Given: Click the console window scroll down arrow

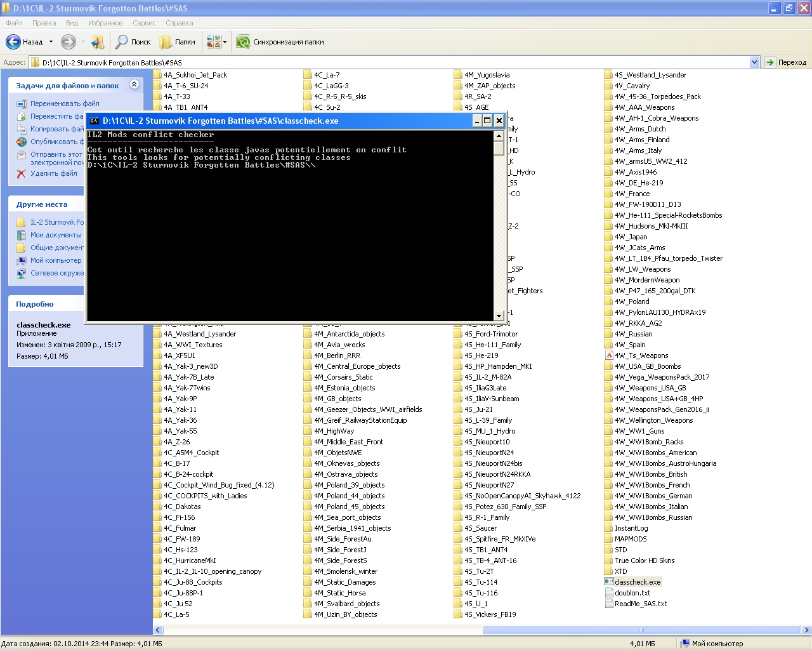Looking at the screenshot, I should (x=499, y=315).
